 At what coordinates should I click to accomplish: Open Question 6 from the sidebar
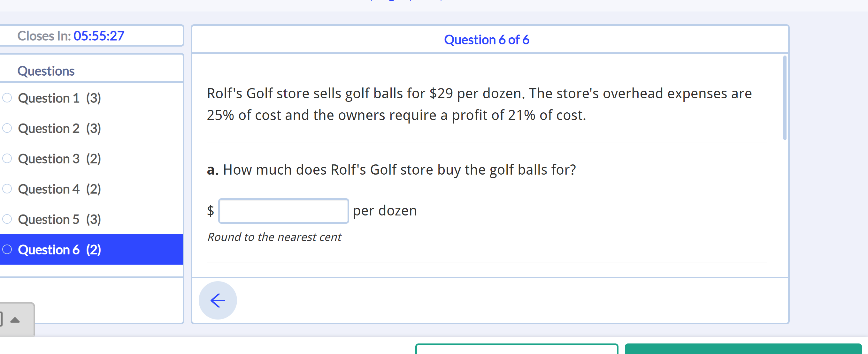[x=60, y=249]
